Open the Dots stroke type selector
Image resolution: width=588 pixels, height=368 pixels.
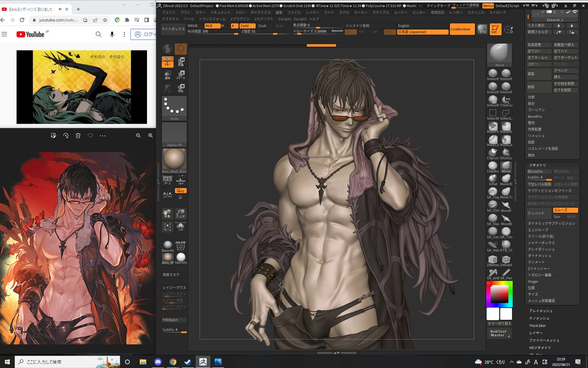(174, 108)
